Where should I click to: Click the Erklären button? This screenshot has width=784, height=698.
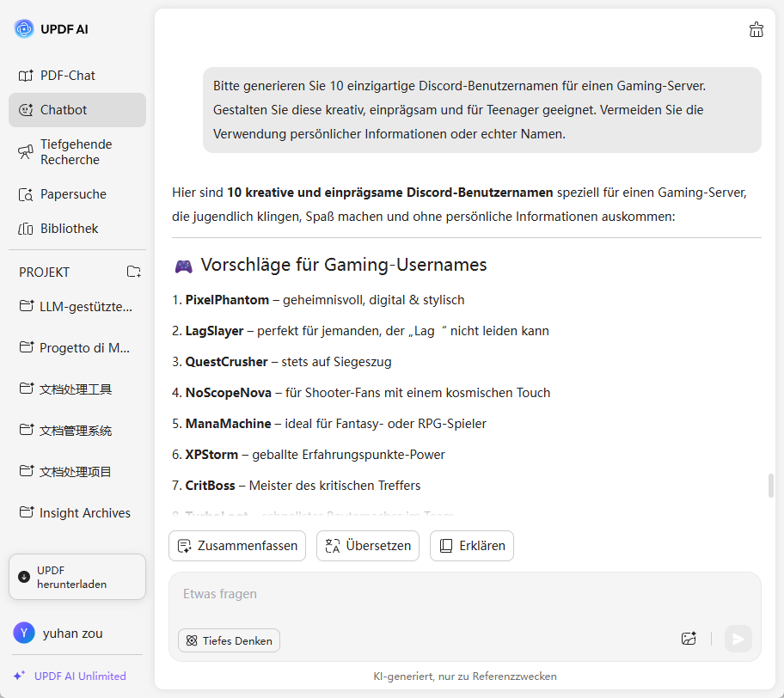(472, 546)
